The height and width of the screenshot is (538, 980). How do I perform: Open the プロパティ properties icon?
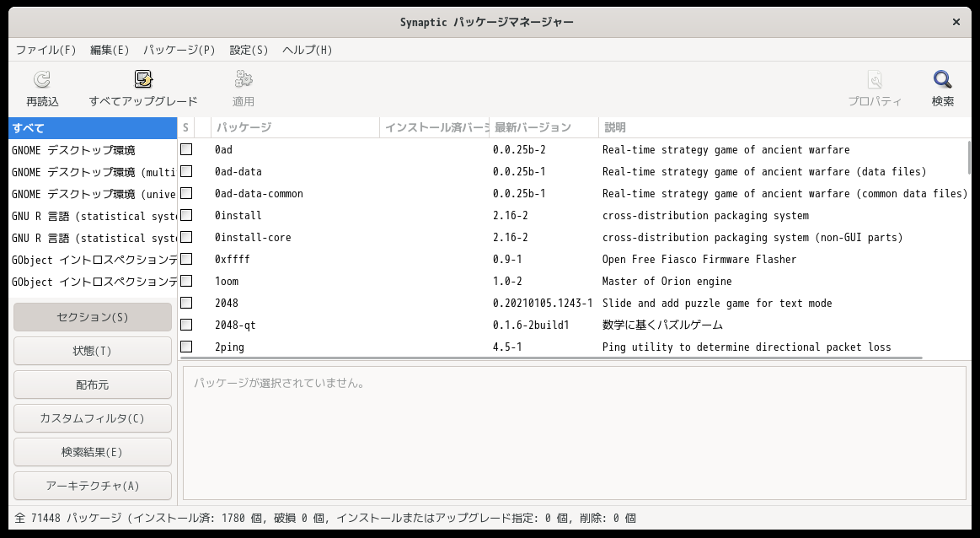[875, 79]
